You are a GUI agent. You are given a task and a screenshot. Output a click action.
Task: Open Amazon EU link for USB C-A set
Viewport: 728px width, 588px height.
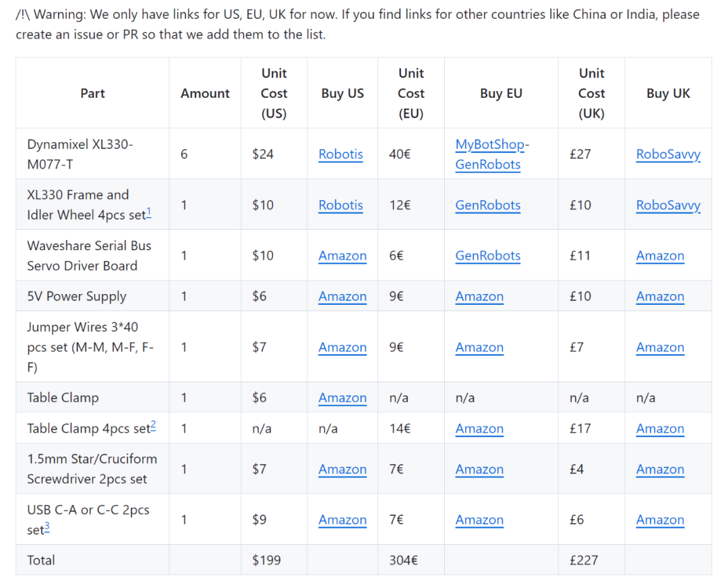click(479, 520)
